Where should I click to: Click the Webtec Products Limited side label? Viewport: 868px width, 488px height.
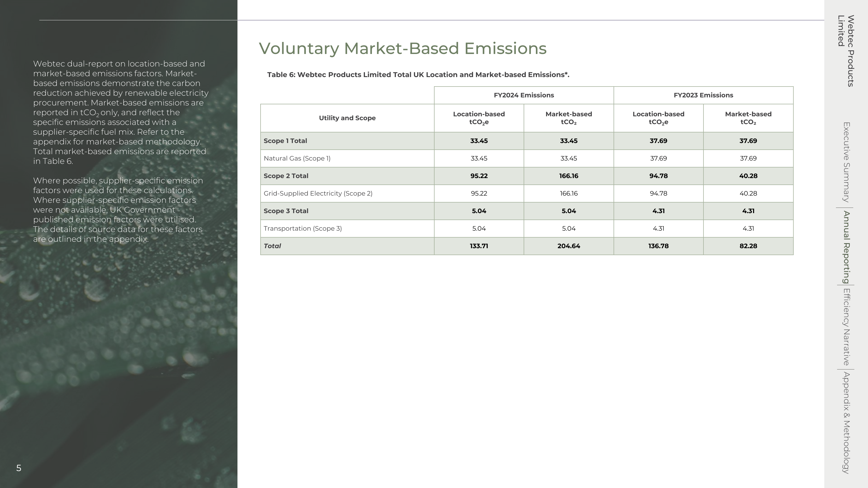(x=846, y=51)
